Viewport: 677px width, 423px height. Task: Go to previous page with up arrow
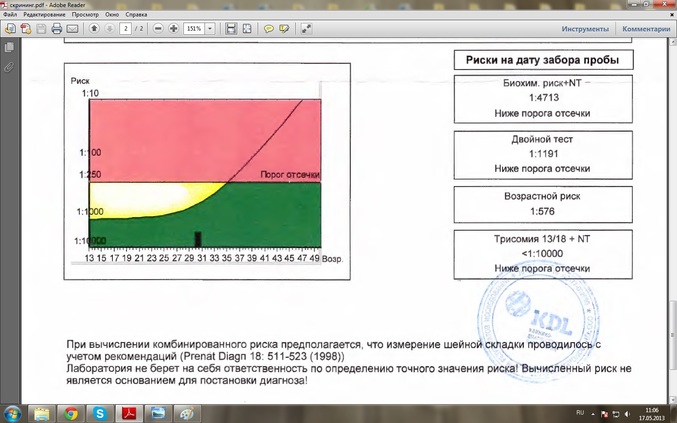[94, 29]
